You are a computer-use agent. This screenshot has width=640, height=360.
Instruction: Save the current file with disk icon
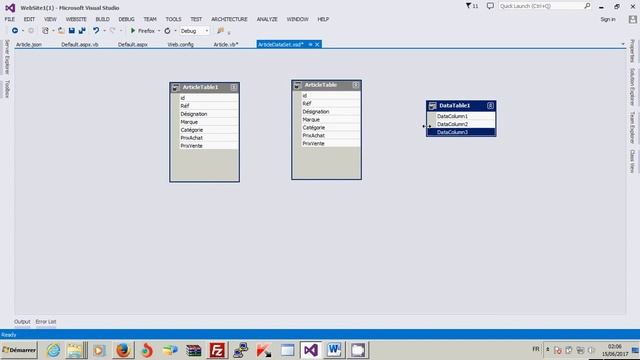(72, 31)
